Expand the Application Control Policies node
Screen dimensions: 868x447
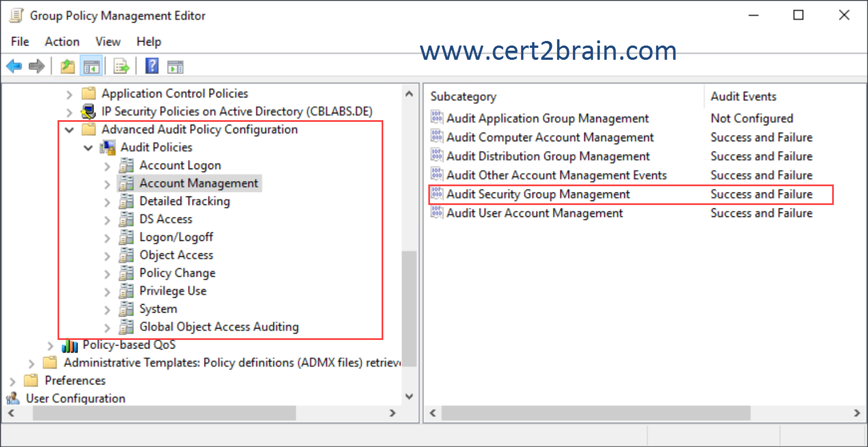tap(69, 94)
